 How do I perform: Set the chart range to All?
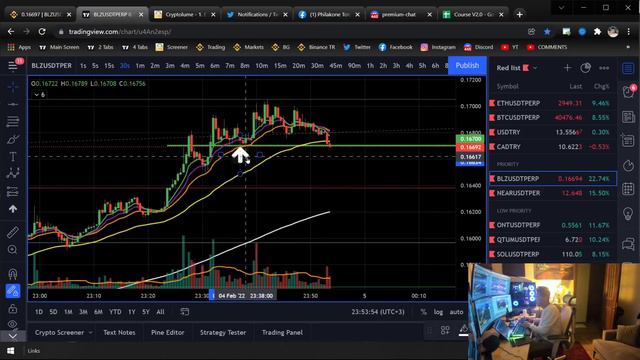pos(160,312)
